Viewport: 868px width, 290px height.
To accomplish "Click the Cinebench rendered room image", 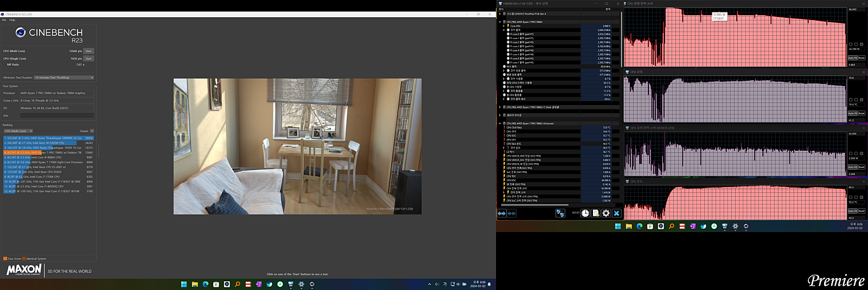I will click(x=297, y=146).
